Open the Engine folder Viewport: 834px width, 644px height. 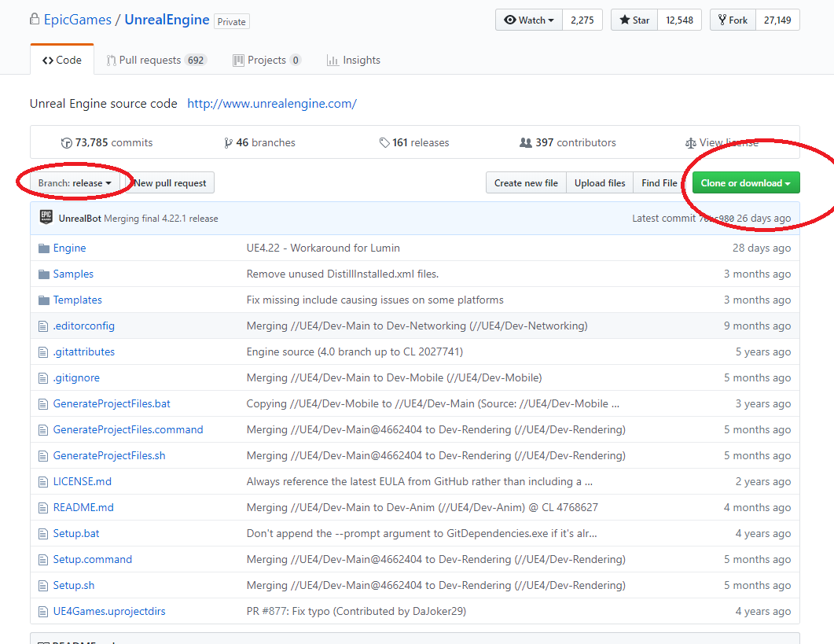point(69,248)
